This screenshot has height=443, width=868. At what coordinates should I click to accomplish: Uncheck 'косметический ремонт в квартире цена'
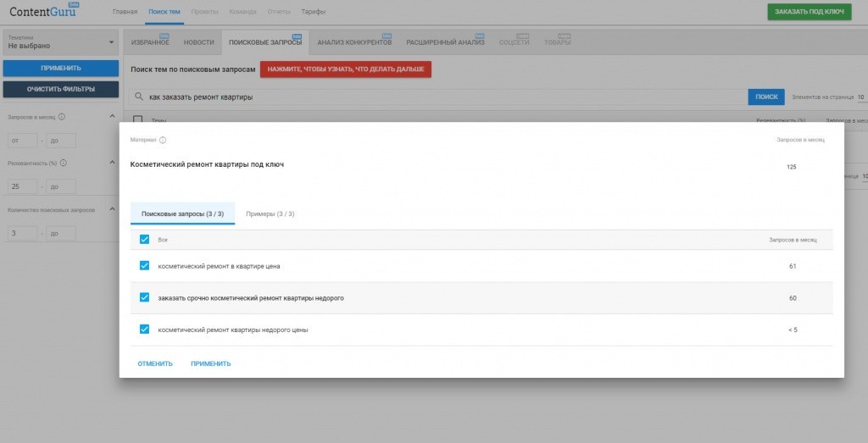pos(144,266)
